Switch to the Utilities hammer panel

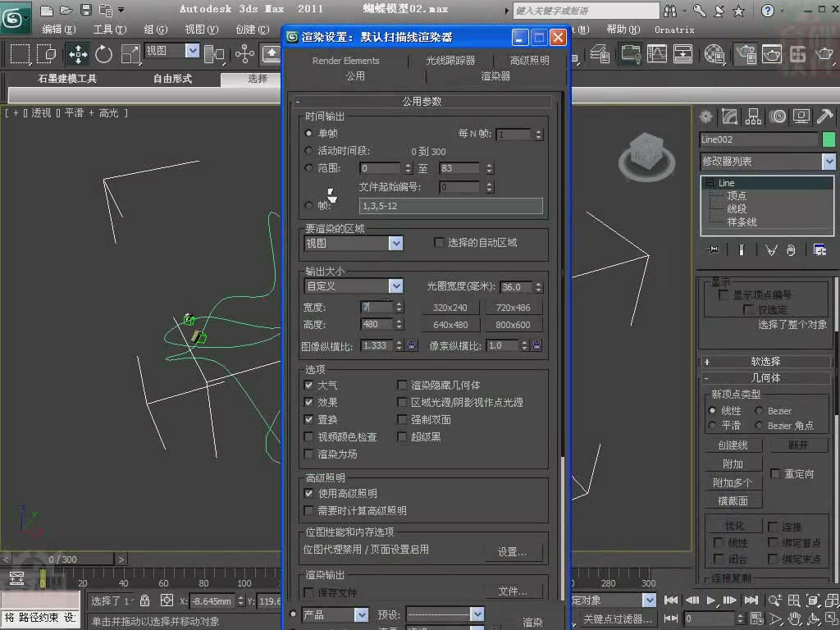(x=825, y=116)
